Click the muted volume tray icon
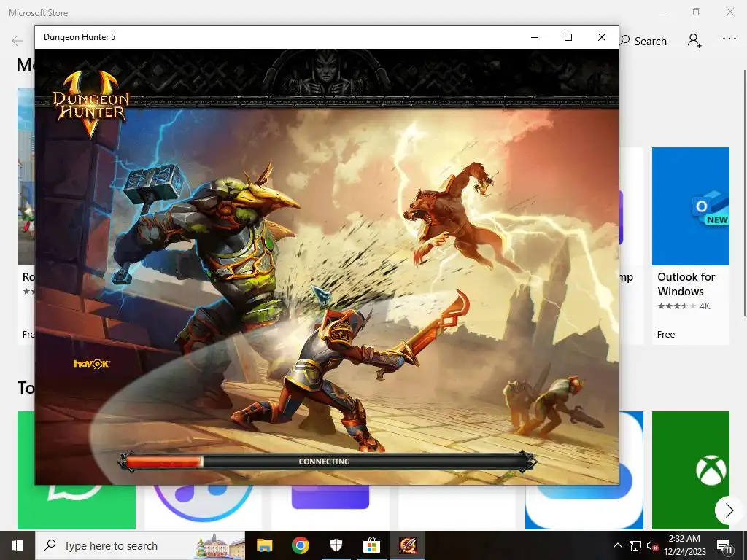The image size is (747, 560). coord(652,545)
